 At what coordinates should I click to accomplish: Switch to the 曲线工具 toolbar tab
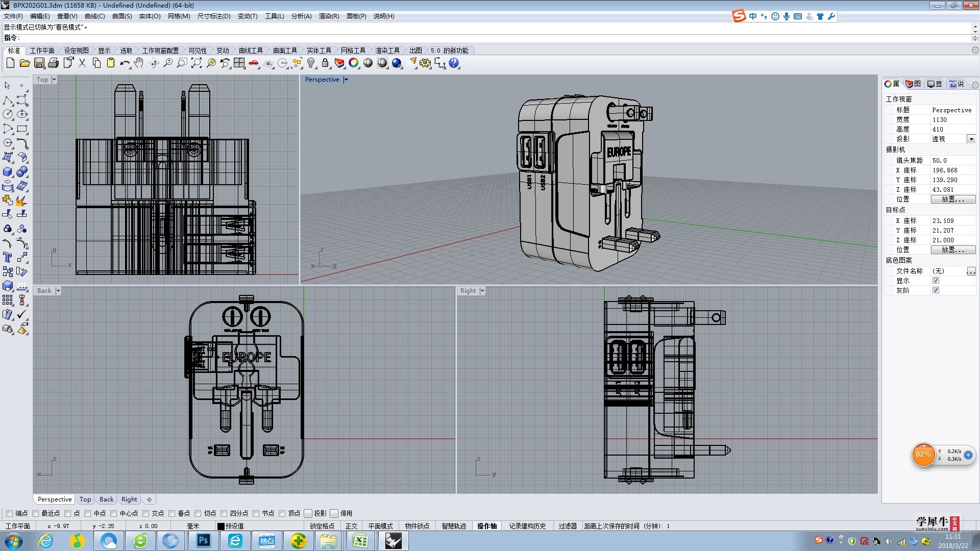251,51
